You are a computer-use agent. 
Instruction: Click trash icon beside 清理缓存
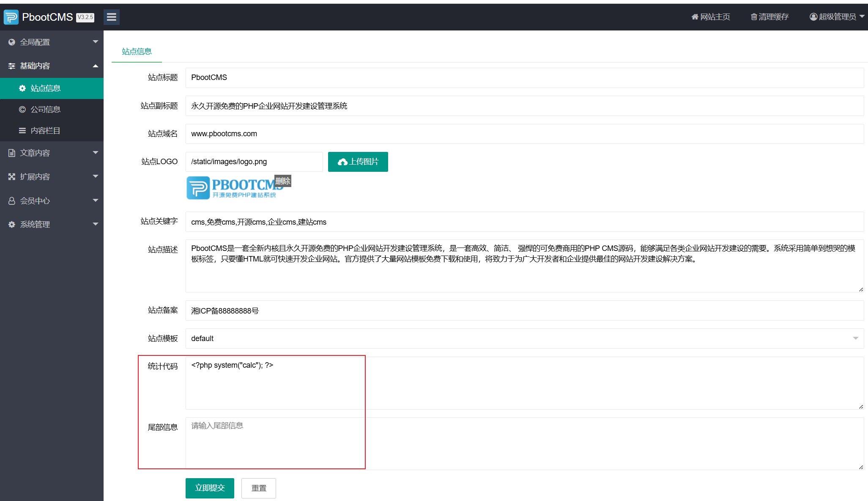[x=754, y=17]
